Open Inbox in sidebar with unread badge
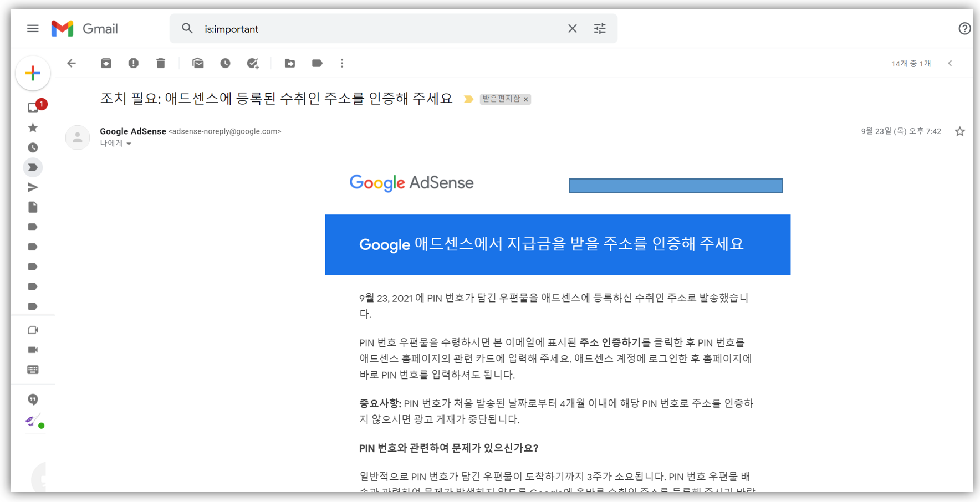The width and height of the screenshot is (980, 502). [x=33, y=107]
